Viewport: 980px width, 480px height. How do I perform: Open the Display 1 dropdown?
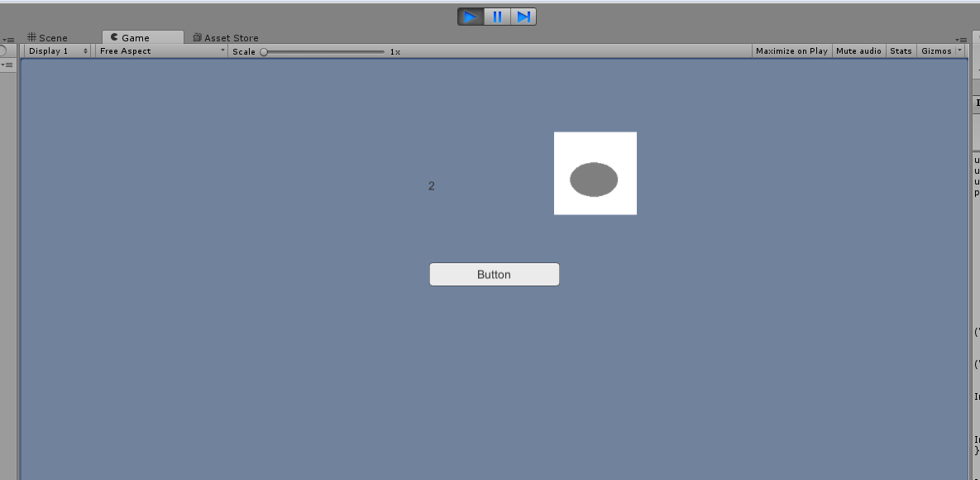click(x=58, y=51)
